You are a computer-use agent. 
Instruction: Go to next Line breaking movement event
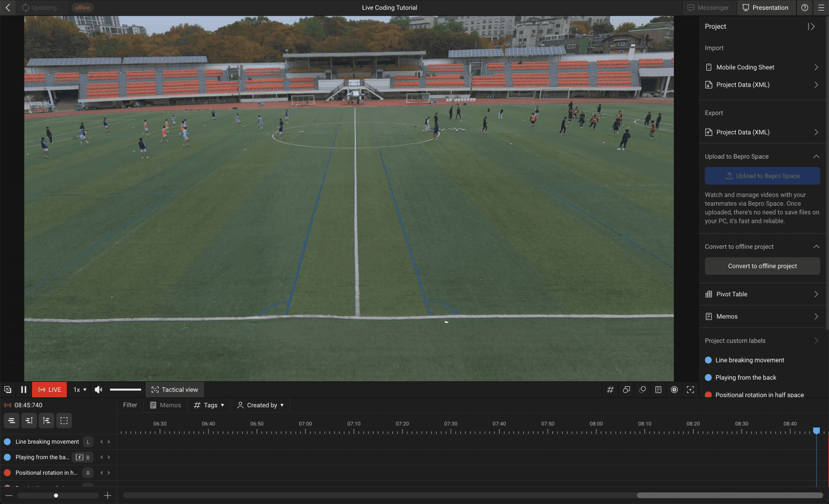(109, 442)
